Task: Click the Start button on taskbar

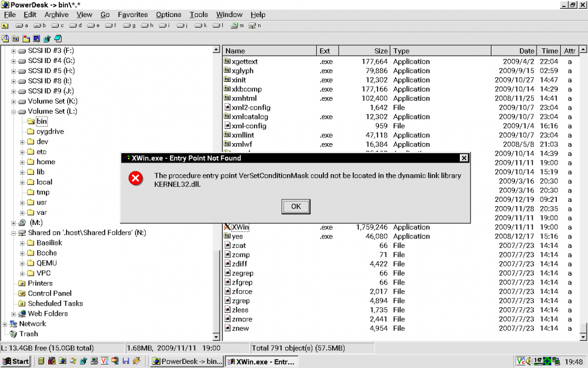Action: [16, 362]
